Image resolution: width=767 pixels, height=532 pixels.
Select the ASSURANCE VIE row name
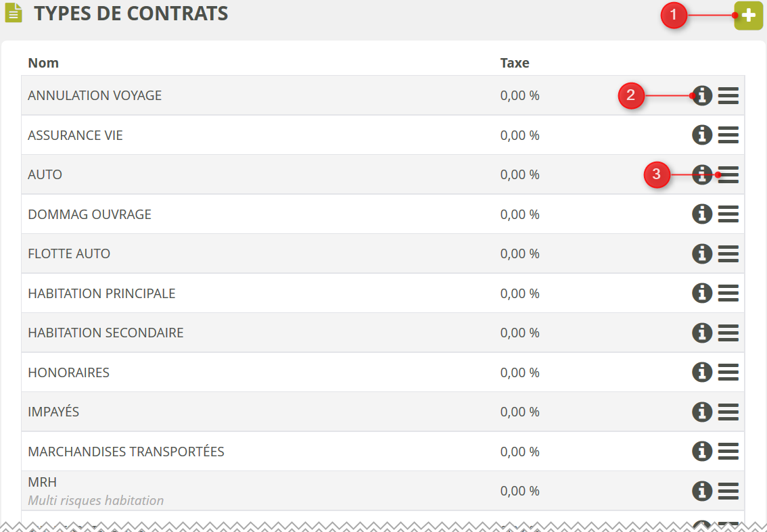coord(75,135)
